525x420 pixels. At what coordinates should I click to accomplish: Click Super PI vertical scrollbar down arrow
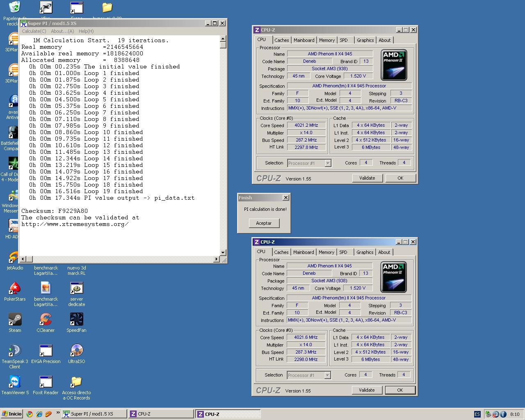pos(223,253)
